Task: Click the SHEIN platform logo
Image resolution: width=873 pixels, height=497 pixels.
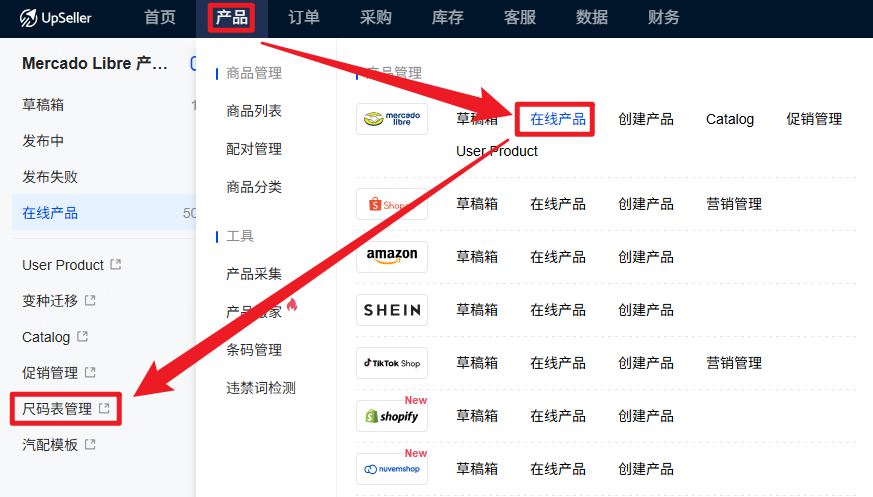Action: pos(391,310)
